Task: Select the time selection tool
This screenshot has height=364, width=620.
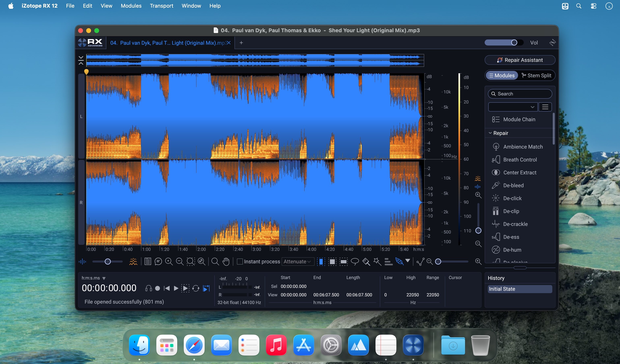Action: click(321, 262)
